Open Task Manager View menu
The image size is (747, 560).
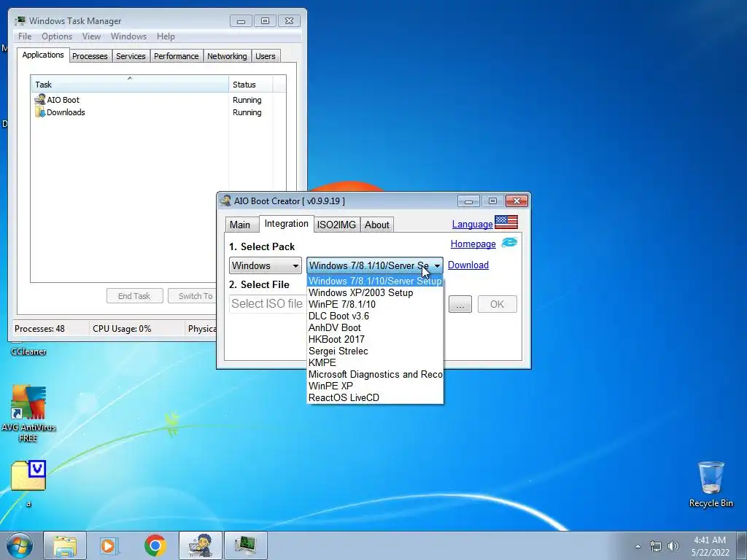[x=91, y=36]
